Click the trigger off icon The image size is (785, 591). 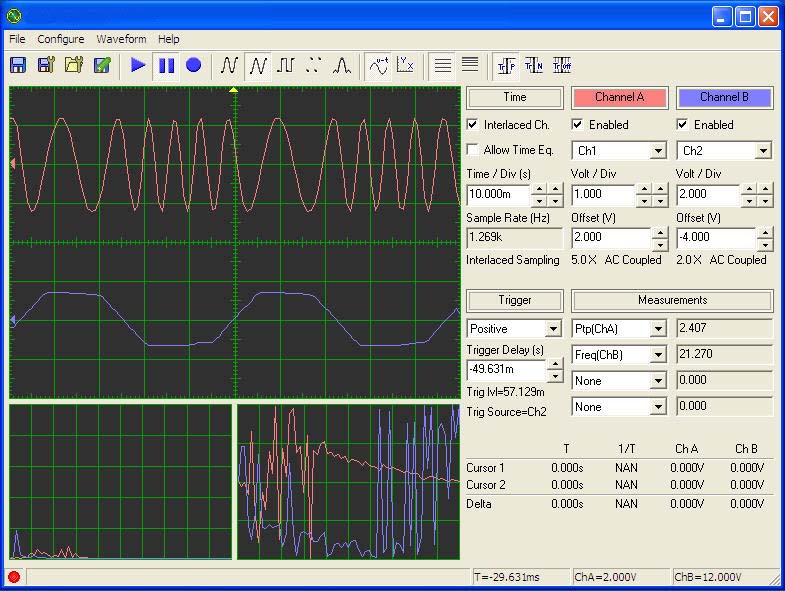pos(562,65)
